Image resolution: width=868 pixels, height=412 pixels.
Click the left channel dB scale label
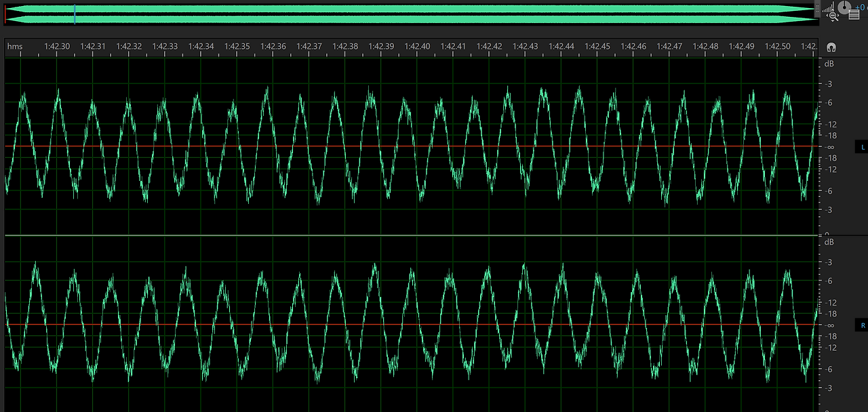(x=829, y=64)
